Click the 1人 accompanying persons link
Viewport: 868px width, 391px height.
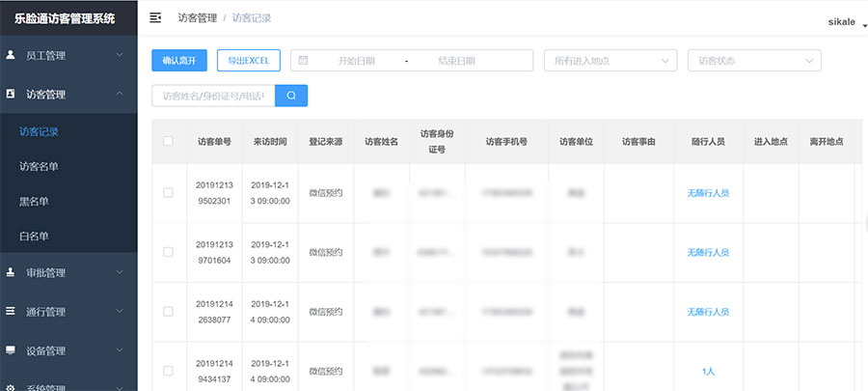[x=707, y=371]
